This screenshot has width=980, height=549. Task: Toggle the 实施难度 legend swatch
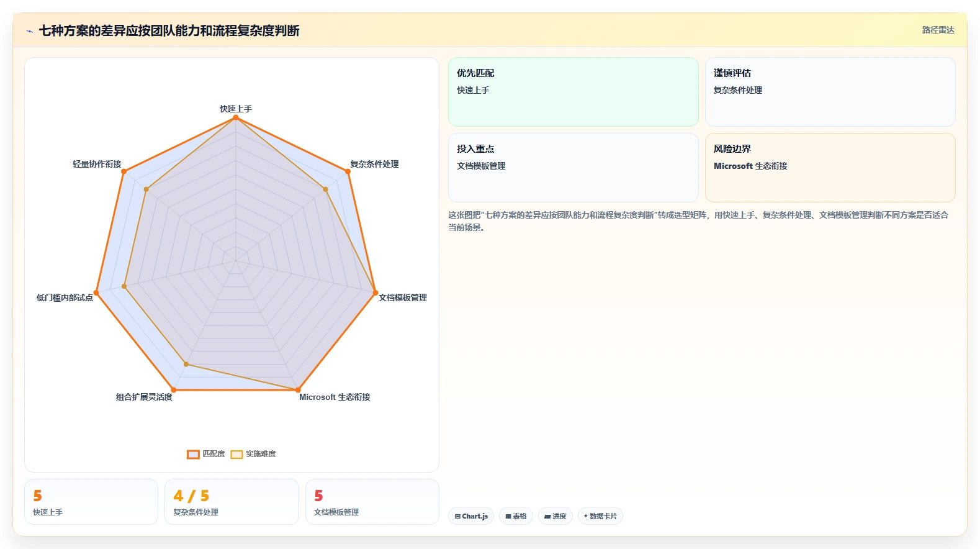click(x=236, y=454)
